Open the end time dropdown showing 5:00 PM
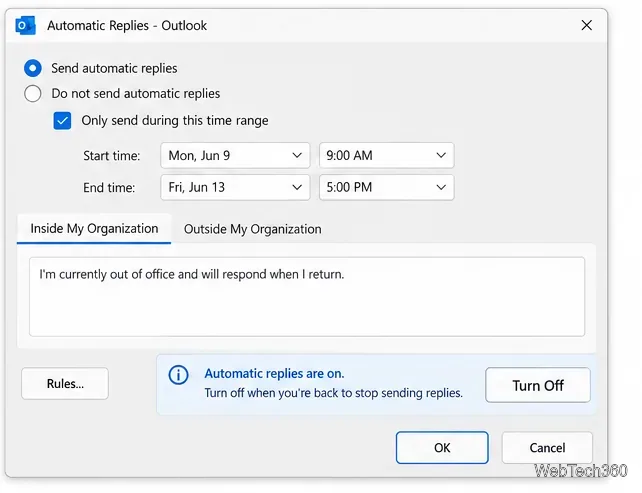642x493 pixels. coord(387,188)
